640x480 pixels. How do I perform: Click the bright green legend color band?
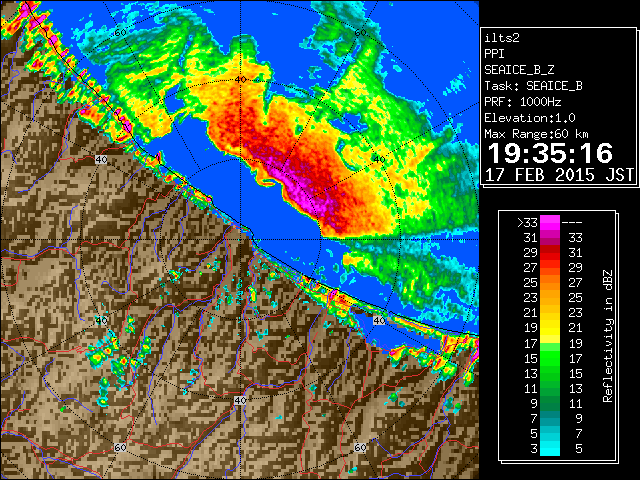pos(550,358)
